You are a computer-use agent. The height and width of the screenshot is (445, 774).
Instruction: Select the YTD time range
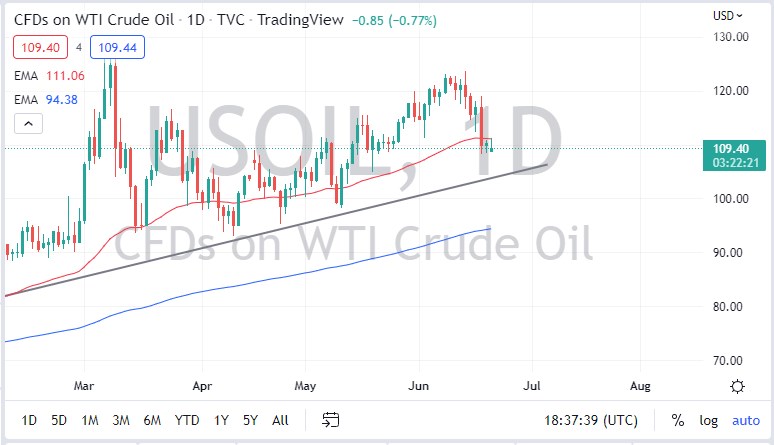[x=188, y=421]
